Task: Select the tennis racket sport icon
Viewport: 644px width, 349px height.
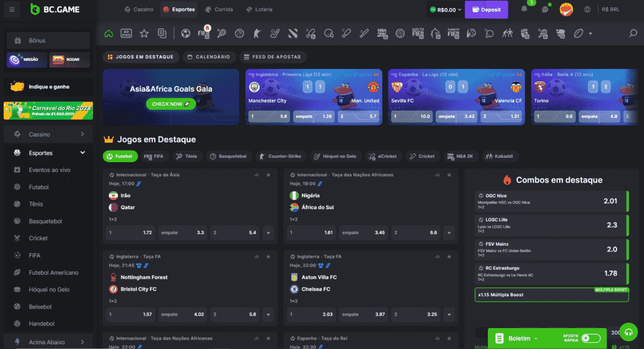Action: tap(222, 34)
